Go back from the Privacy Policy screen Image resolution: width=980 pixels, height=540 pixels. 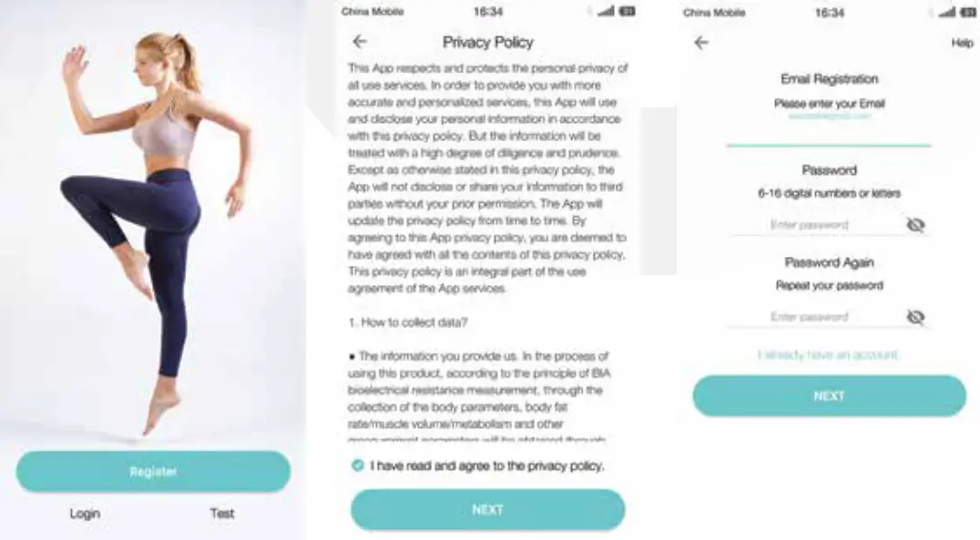(360, 41)
